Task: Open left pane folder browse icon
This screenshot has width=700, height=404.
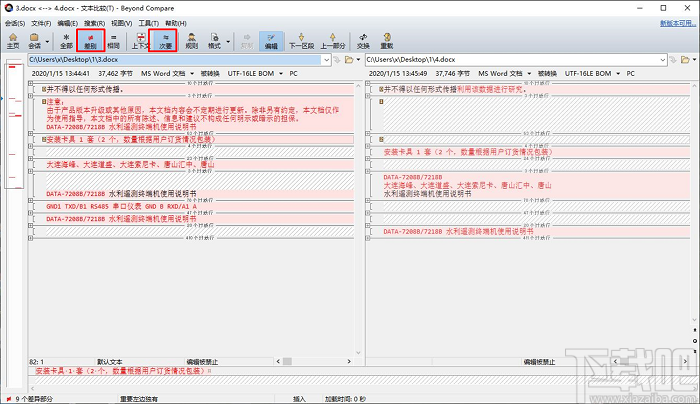Action: pos(349,60)
